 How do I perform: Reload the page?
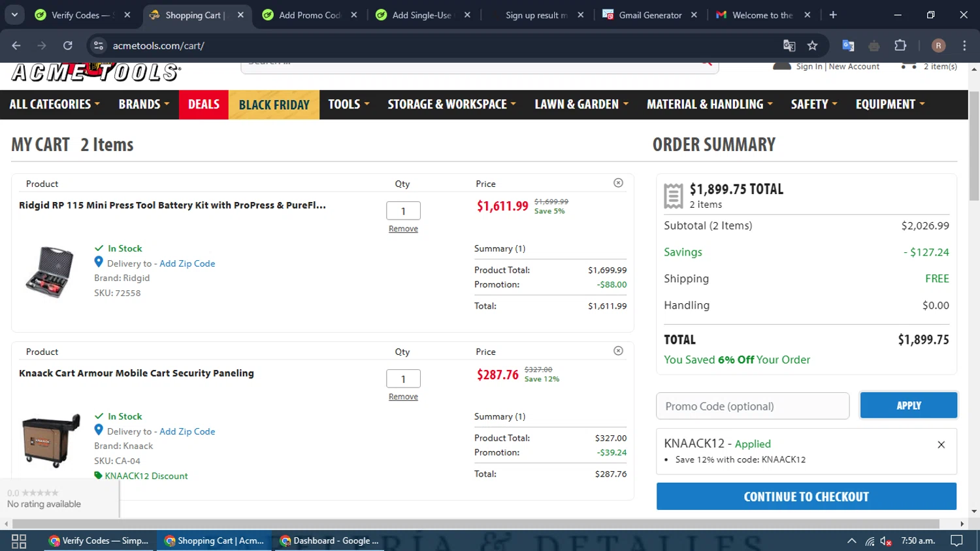67,45
